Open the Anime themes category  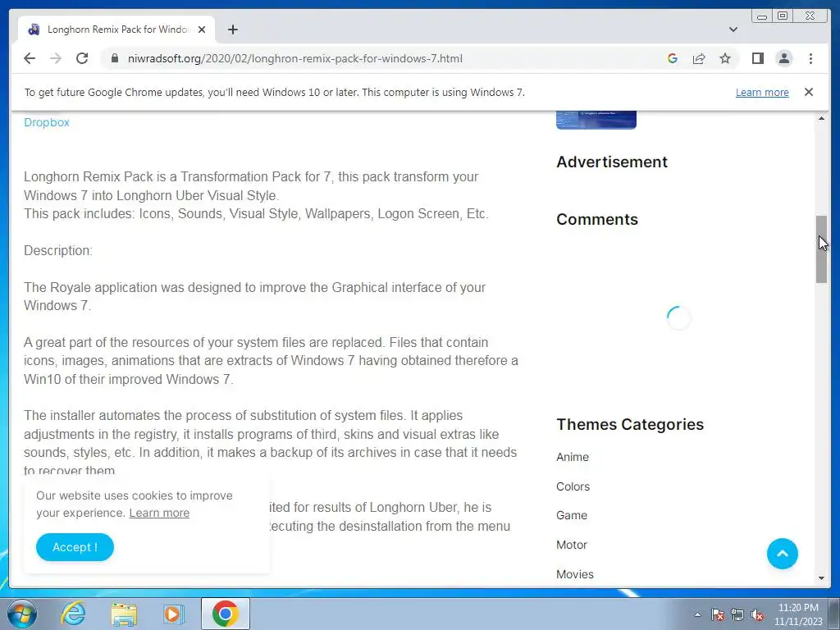click(572, 457)
